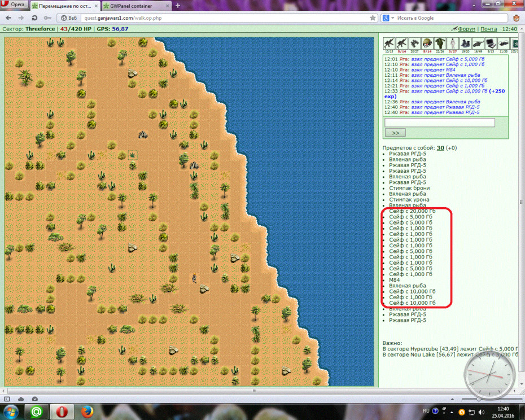This screenshot has height=420, width=525.
Task: Open a new browser tab
Action: click(178, 6)
